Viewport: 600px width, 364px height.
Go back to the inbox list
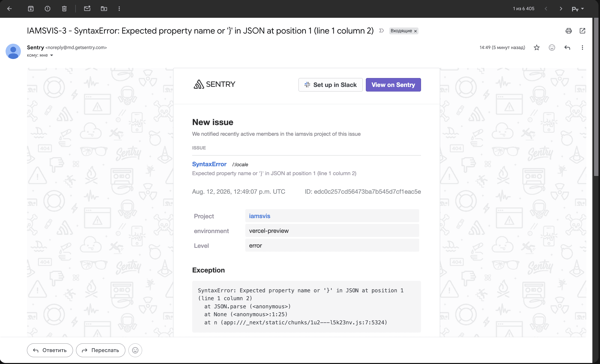tap(10, 9)
